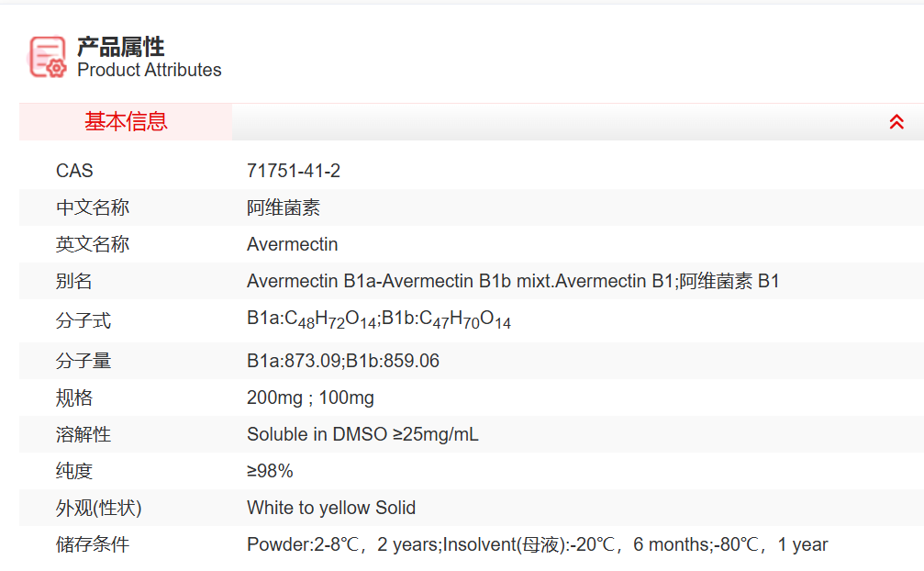Click the molecular formula value
Viewport: 924px width, 571px height.
point(379,319)
